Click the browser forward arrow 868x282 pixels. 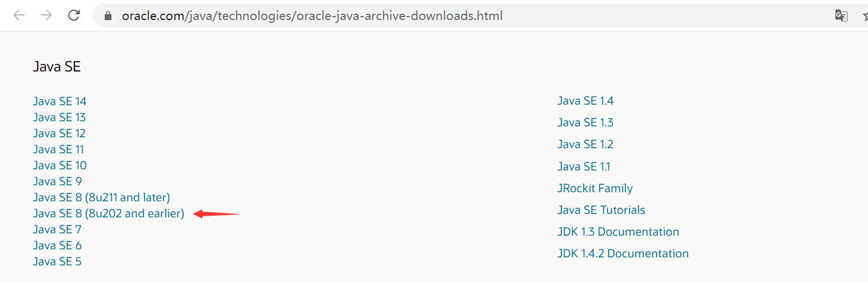point(46,15)
